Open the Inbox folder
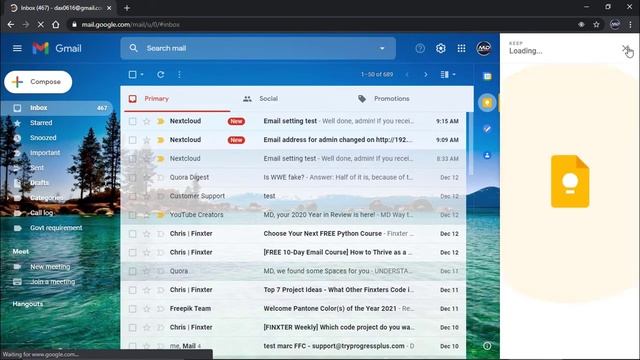640x360 pixels. click(57, 108)
